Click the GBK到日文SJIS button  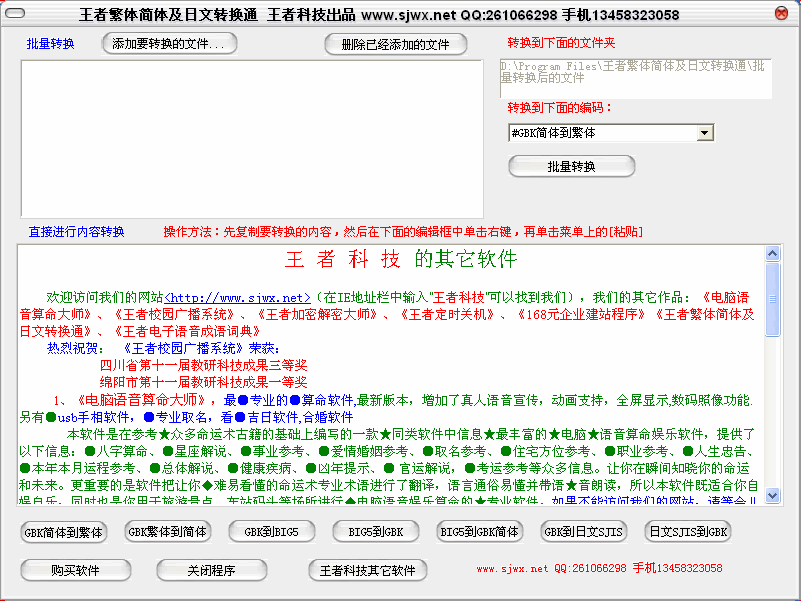583,532
